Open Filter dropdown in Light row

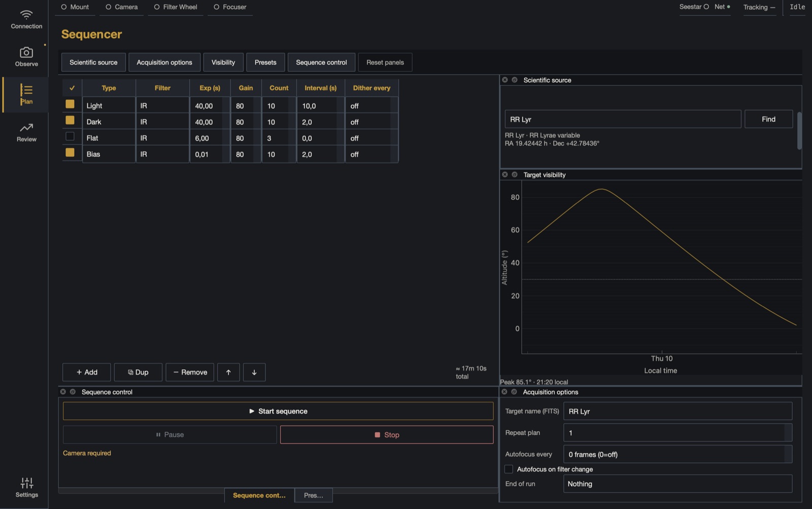click(162, 106)
